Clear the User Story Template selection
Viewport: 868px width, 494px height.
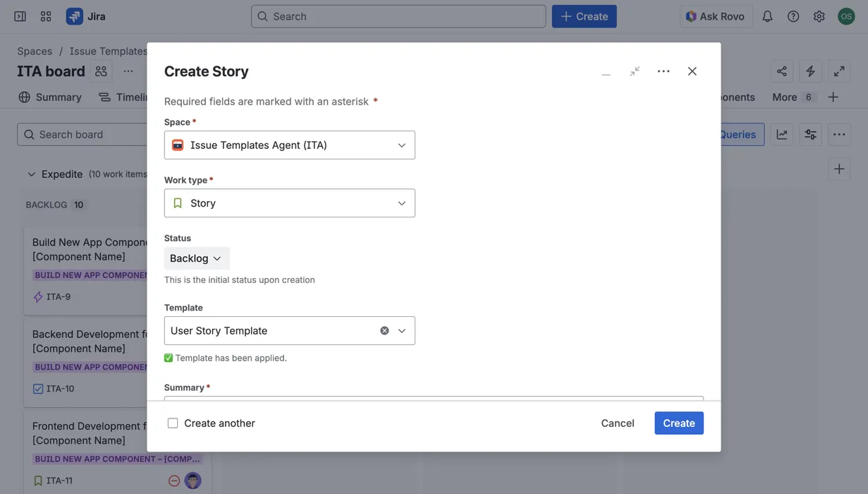[384, 331]
